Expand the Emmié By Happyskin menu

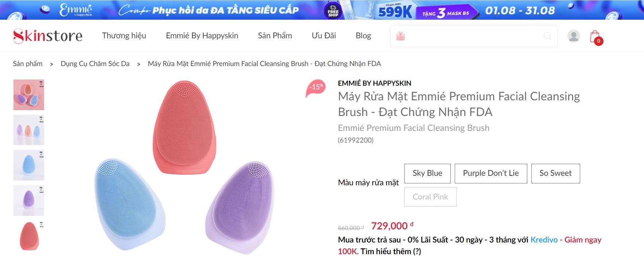[202, 36]
